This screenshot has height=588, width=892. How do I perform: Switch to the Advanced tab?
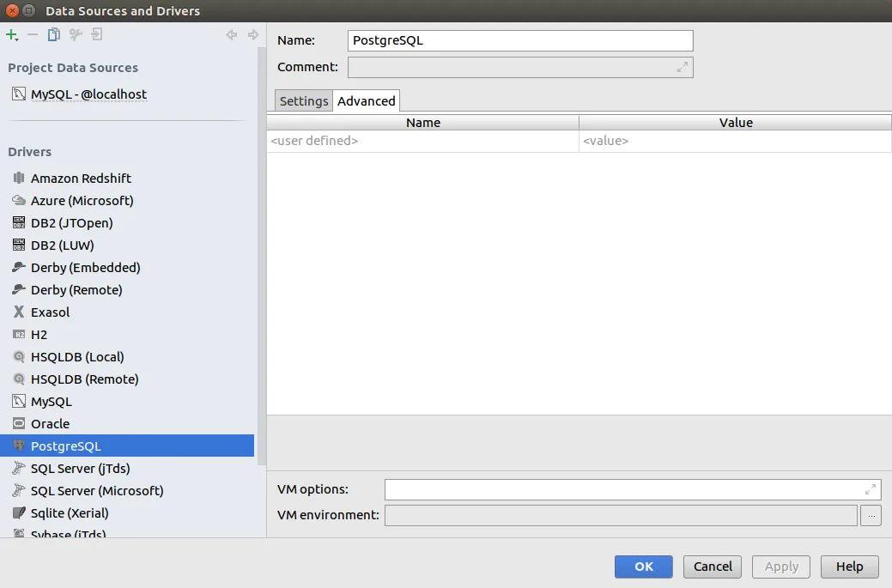point(367,100)
